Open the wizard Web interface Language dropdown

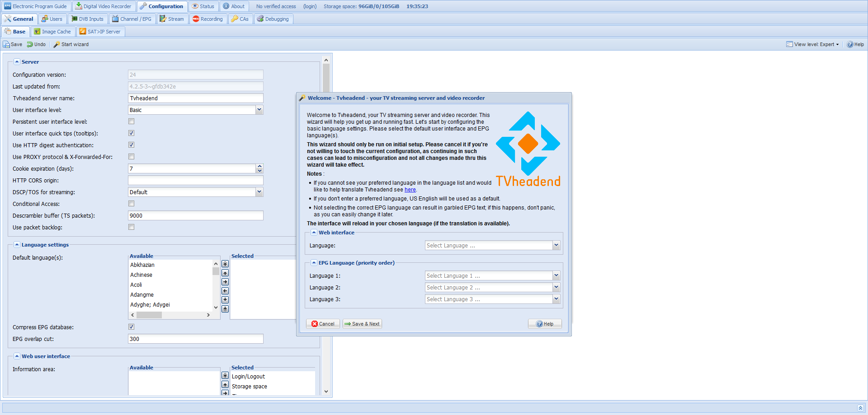click(556, 245)
